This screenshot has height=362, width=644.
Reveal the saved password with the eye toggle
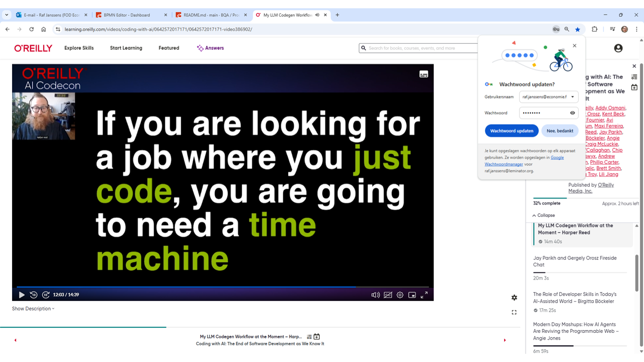click(572, 113)
